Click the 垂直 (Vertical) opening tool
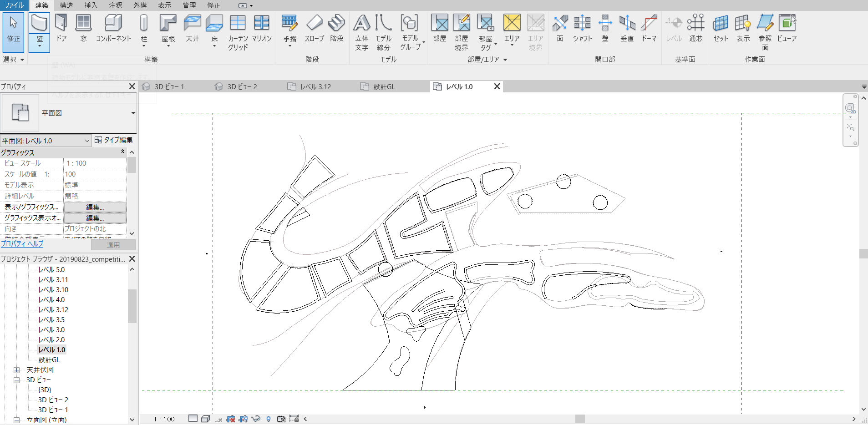This screenshot has width=868, height=425. pyautogui.click(x=627, y=28)
